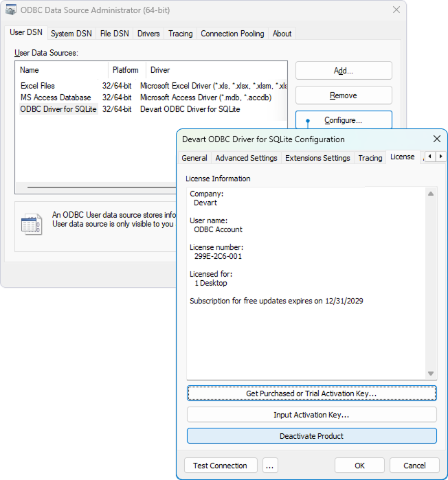Screen dimensions: 448x480
Task: Select the Drivers tab in ODBC Administrator
Action: click(148, 34)
